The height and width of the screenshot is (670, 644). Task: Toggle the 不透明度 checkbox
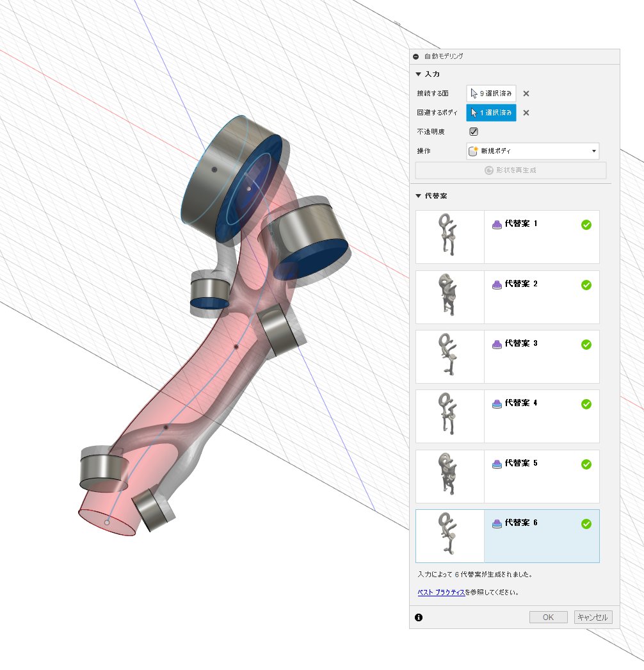tap(474, 131)
